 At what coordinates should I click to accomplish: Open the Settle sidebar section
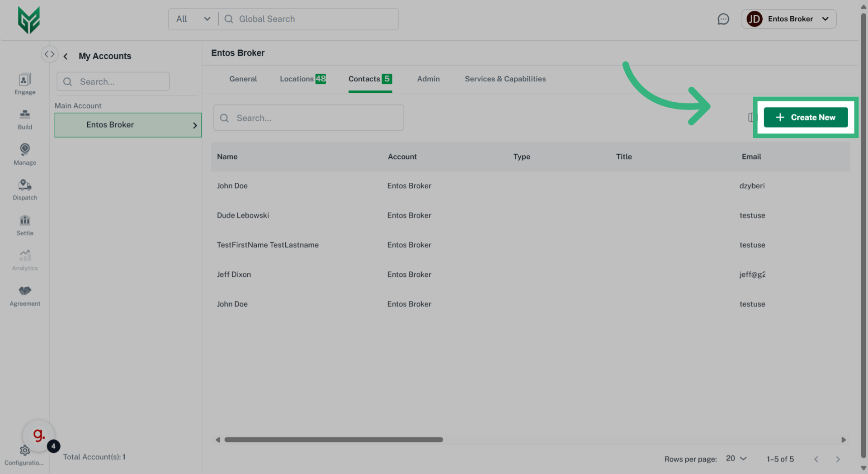coord(25,225)
